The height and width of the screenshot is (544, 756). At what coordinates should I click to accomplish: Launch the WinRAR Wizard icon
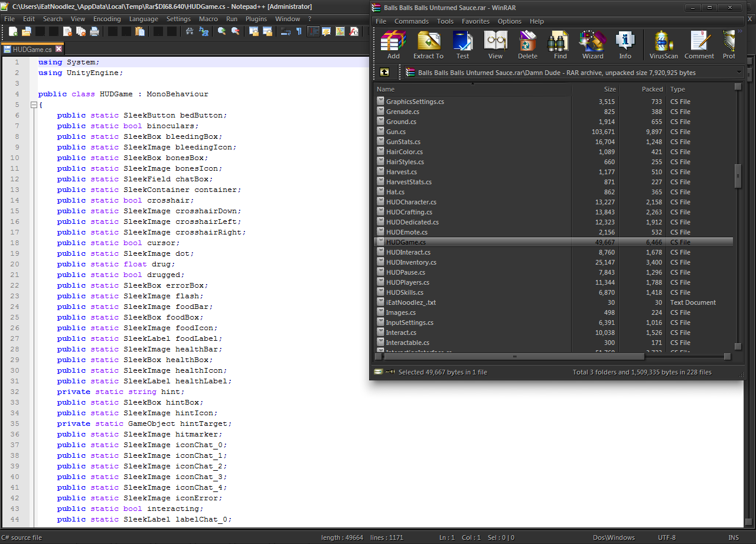[x=592, y=45]
